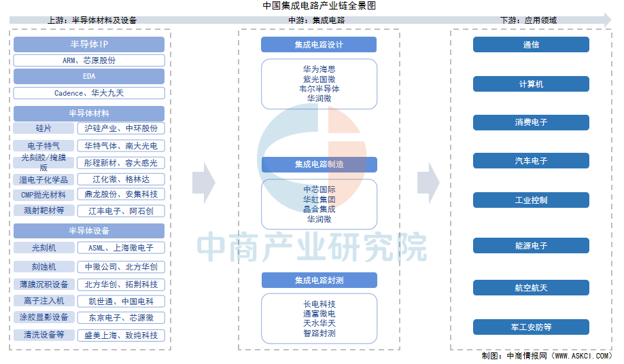624x364 pixels.
Task: Click the 离子注入机 label
Action: click(44, 301)
